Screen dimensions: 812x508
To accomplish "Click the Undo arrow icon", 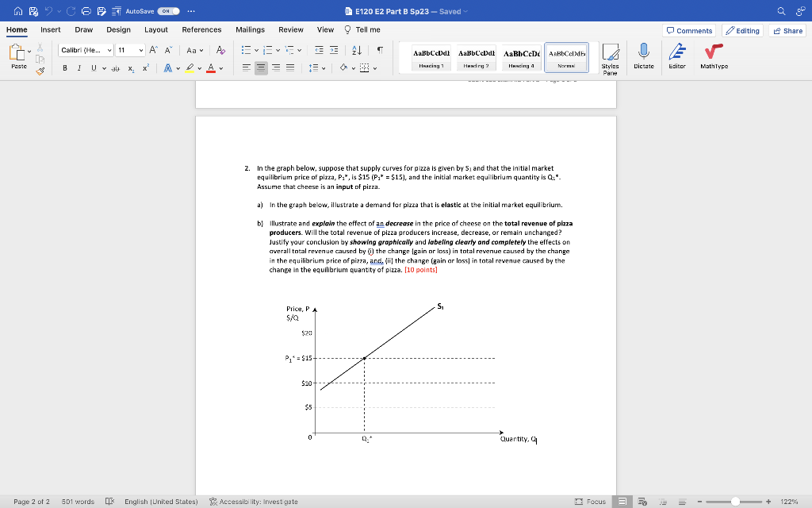I will point(48,11).
